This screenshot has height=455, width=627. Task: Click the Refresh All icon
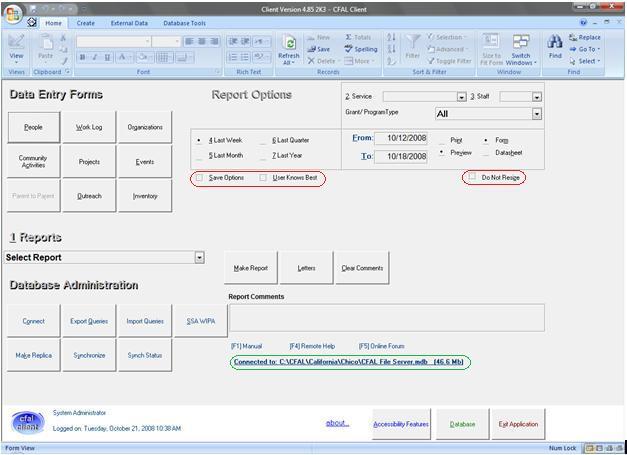289,44
